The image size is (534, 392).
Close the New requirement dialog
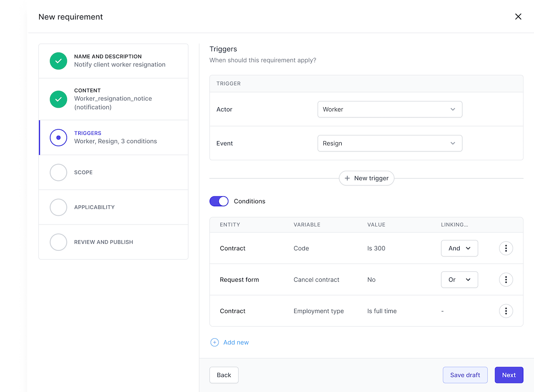518,16
